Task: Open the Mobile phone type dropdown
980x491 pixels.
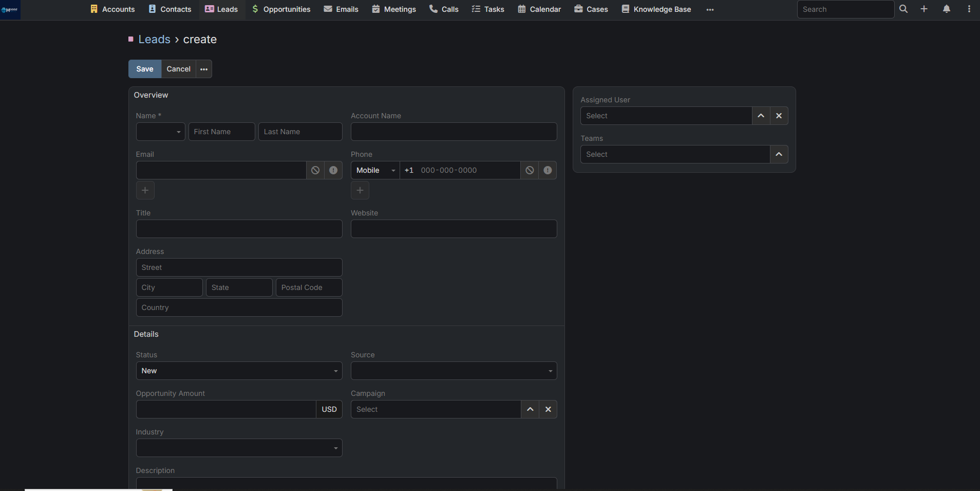Action: pos(375,170)
